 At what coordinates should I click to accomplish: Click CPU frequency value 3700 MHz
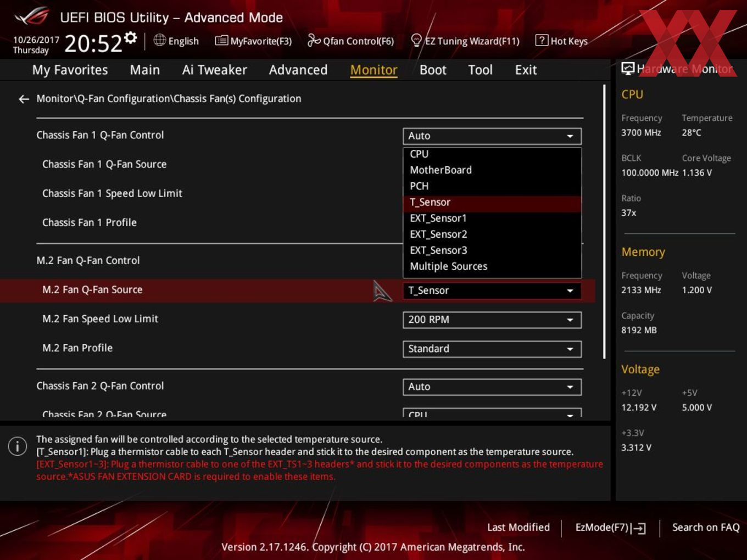tap(641, 132)
